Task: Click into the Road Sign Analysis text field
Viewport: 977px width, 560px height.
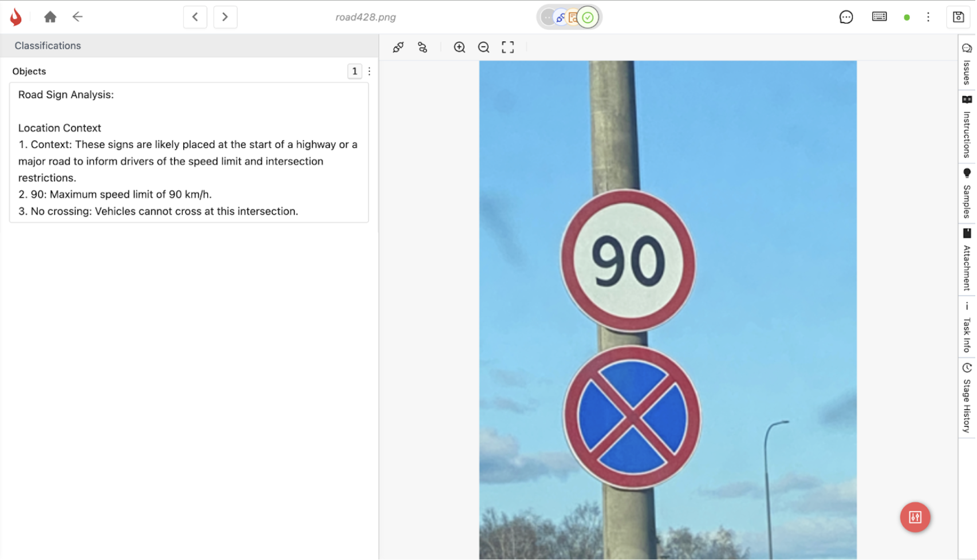Action: (189, 153)
